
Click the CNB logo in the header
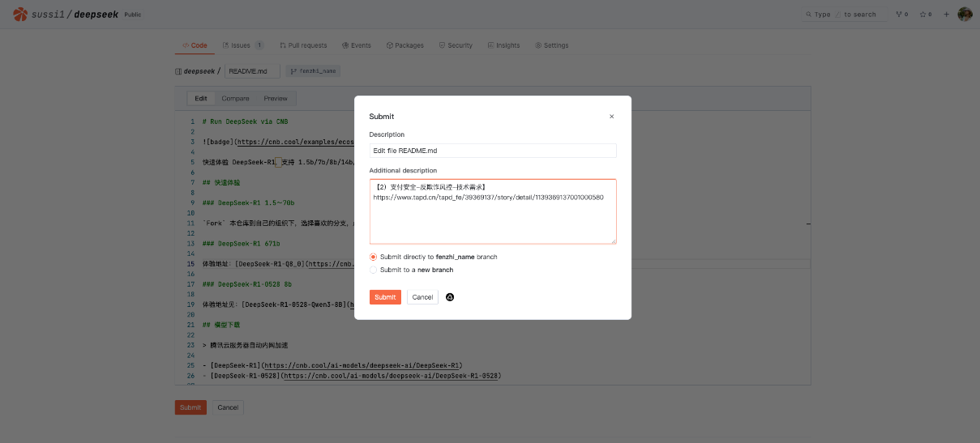point(19,14)
